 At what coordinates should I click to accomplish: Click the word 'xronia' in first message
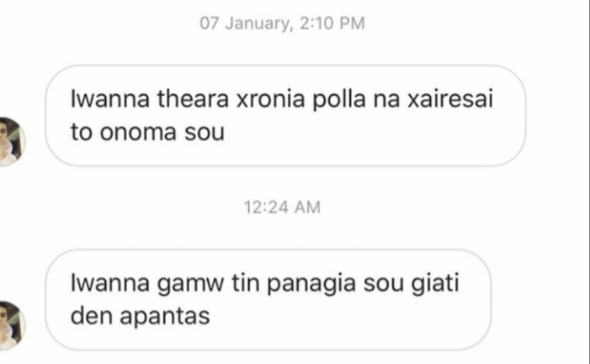coord(270,99)
